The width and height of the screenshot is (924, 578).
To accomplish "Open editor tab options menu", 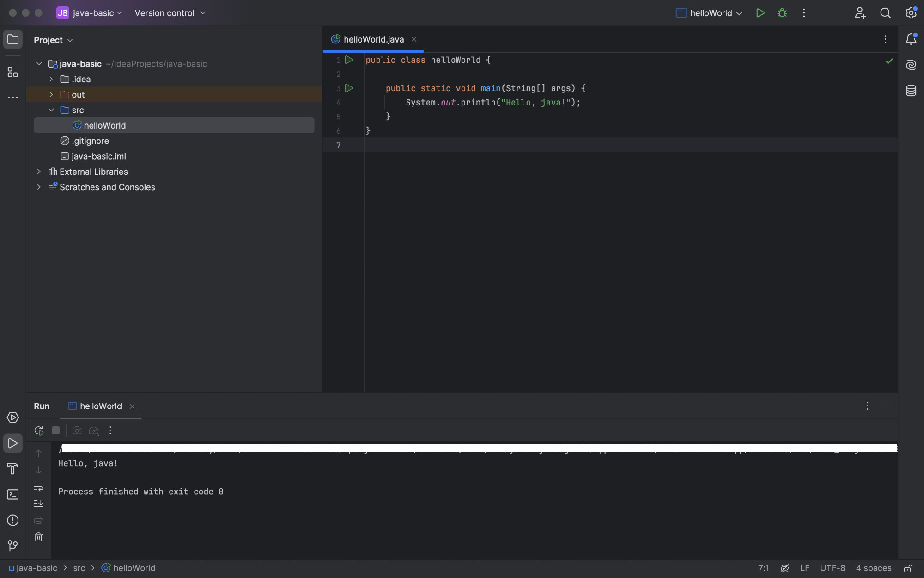I will pyautogui.click(x=885, y=39).
